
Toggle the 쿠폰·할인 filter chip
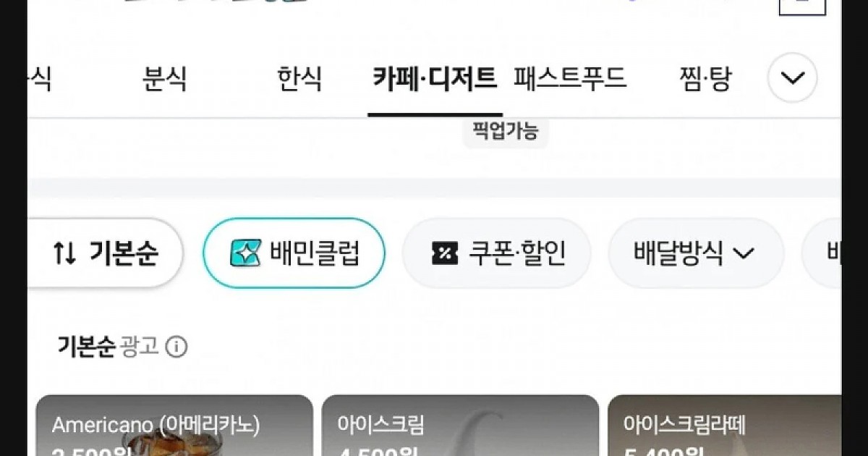[x=496, y=253]
